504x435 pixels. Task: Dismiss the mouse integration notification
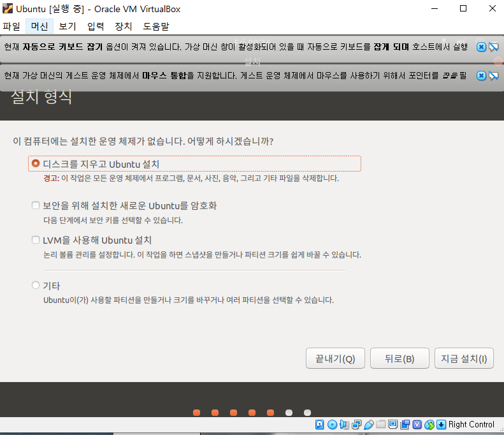[481, 76]
